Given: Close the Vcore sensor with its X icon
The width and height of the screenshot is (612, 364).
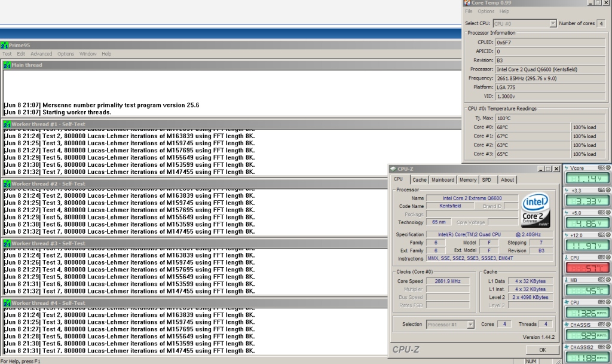Looking at the screenshot, I should tap(608, 168).
